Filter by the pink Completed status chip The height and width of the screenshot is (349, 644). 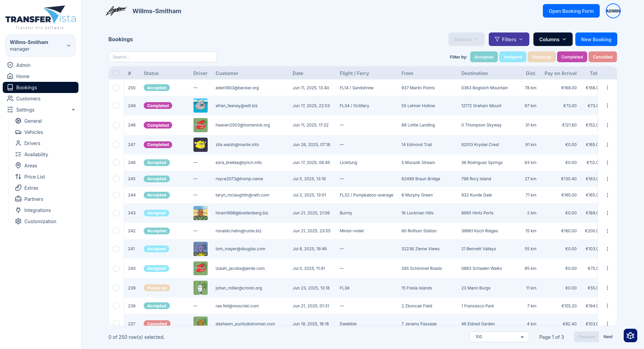[572, 57]
